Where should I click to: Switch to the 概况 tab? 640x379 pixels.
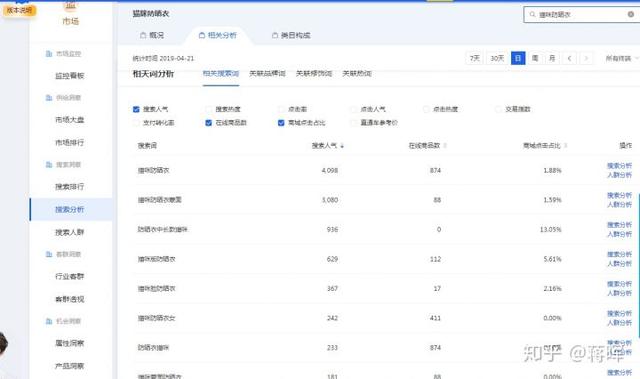(x=152, y=35)
